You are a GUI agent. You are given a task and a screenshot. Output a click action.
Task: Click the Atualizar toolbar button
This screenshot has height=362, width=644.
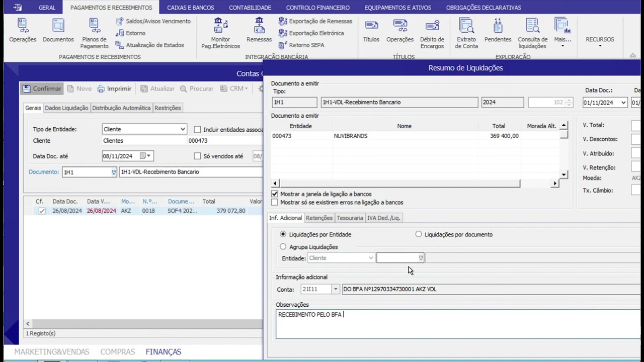[x=157, y=88]
